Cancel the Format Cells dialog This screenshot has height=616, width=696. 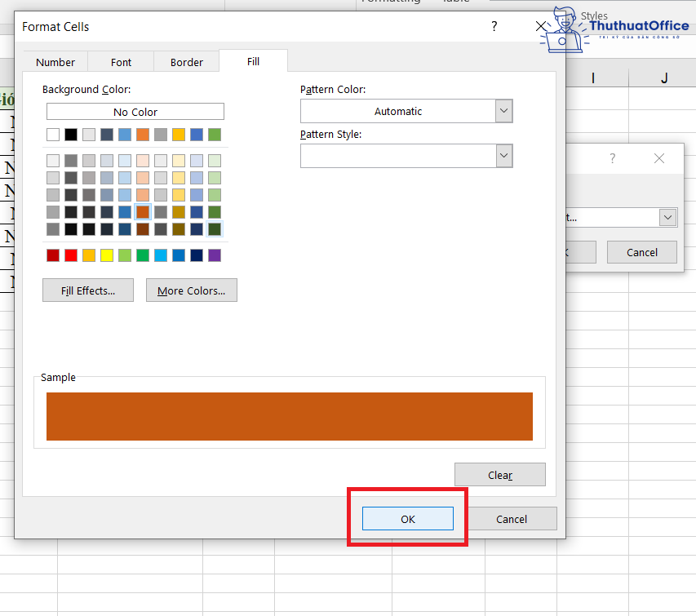[x=512, y=519]
